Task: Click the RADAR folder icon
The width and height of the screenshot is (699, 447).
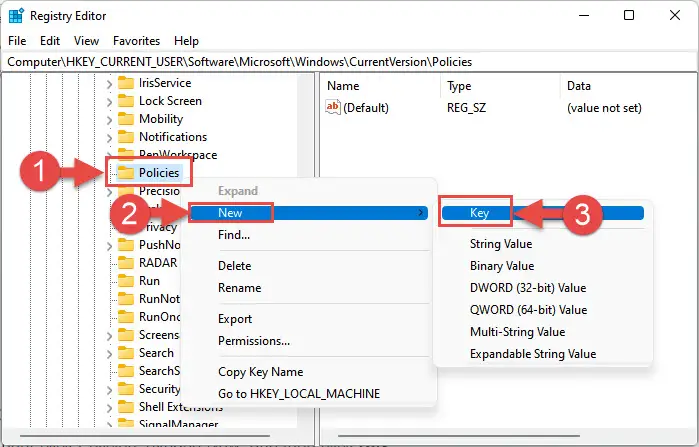Action: 126,263
